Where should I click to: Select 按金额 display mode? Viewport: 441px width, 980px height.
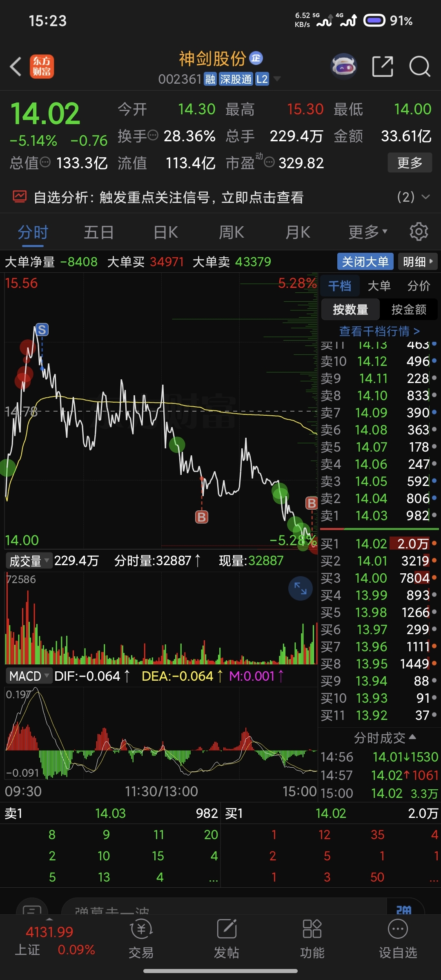coord(409,310)
